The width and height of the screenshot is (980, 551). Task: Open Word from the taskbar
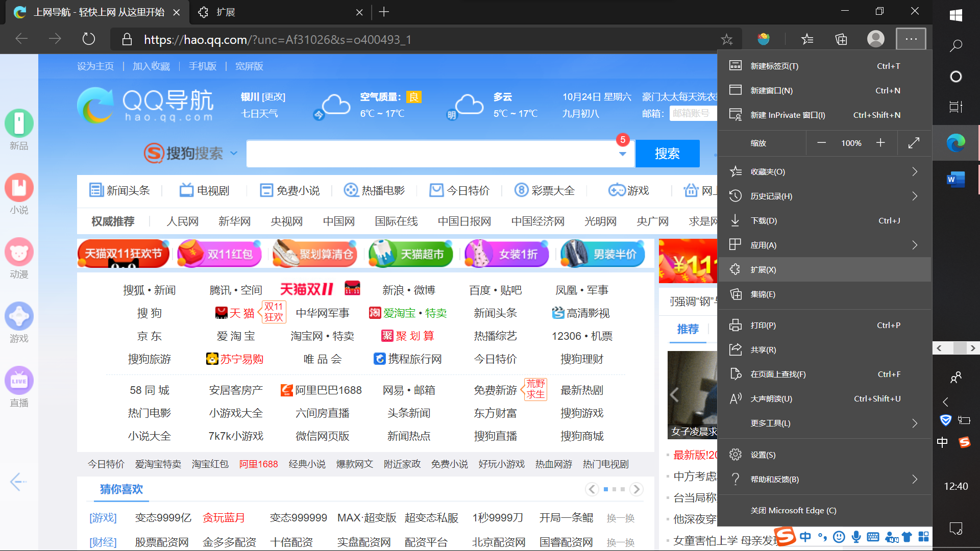pos(956,180)
